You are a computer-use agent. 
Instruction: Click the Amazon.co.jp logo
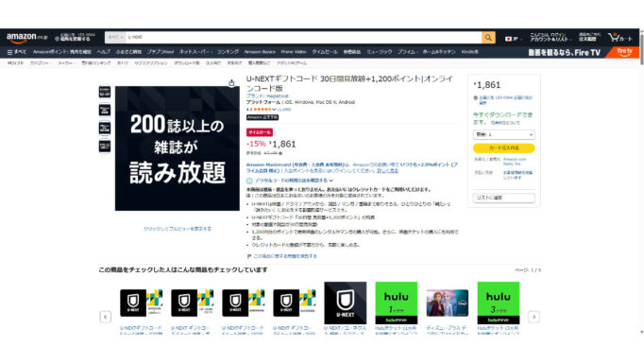pos(26,38)
